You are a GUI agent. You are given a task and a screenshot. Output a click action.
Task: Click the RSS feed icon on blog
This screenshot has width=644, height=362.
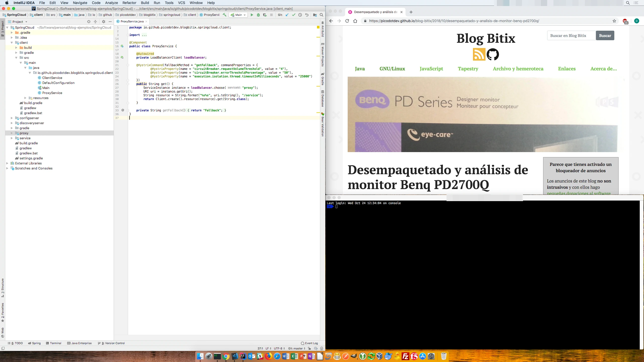pyautogui.click(x=479, y=54)
